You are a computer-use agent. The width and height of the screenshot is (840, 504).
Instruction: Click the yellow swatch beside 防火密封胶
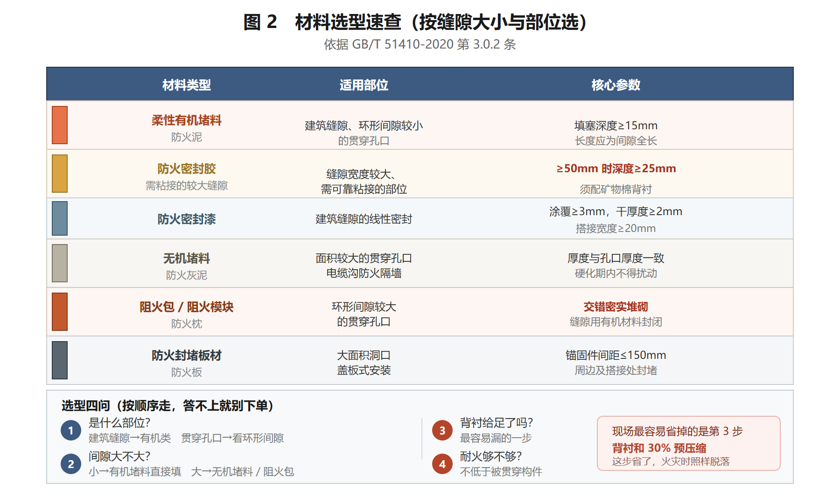(x=60, y=174)
